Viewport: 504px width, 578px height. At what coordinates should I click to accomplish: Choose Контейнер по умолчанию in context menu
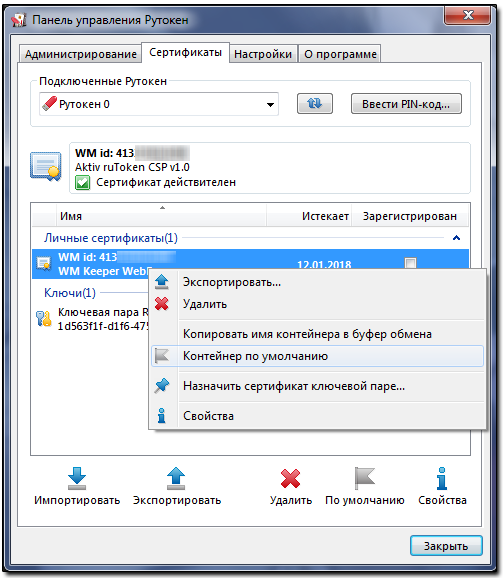[x=317, y=356]
